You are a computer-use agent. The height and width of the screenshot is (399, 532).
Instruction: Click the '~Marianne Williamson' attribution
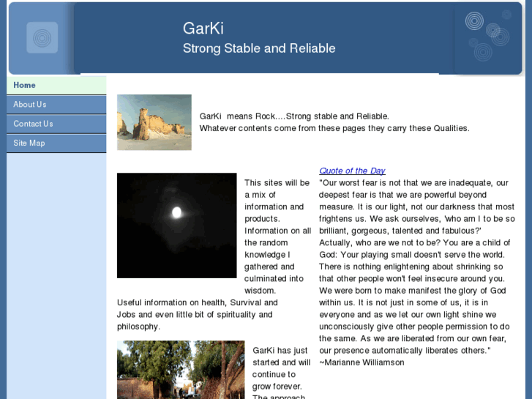click(x=361, y=362)
